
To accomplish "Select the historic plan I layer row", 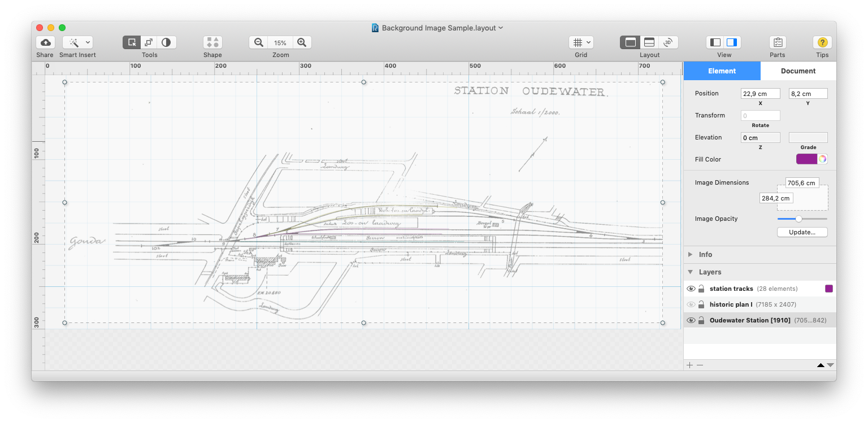I will (760, 304).
